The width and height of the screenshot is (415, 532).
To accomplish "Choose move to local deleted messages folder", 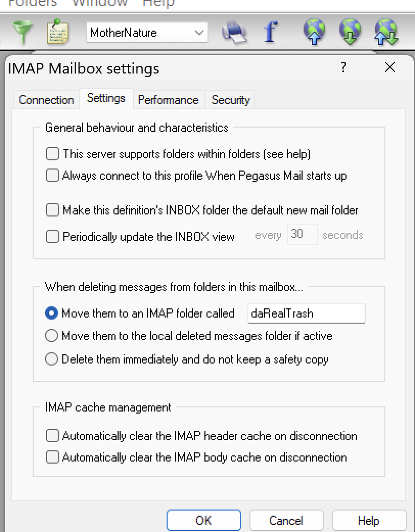I will coord(52,336).
